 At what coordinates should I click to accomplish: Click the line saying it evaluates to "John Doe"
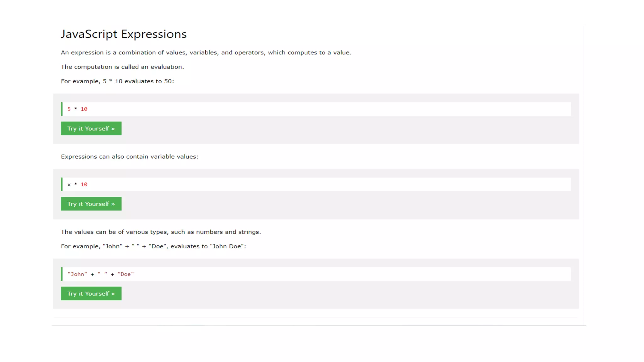pos(153,246)
